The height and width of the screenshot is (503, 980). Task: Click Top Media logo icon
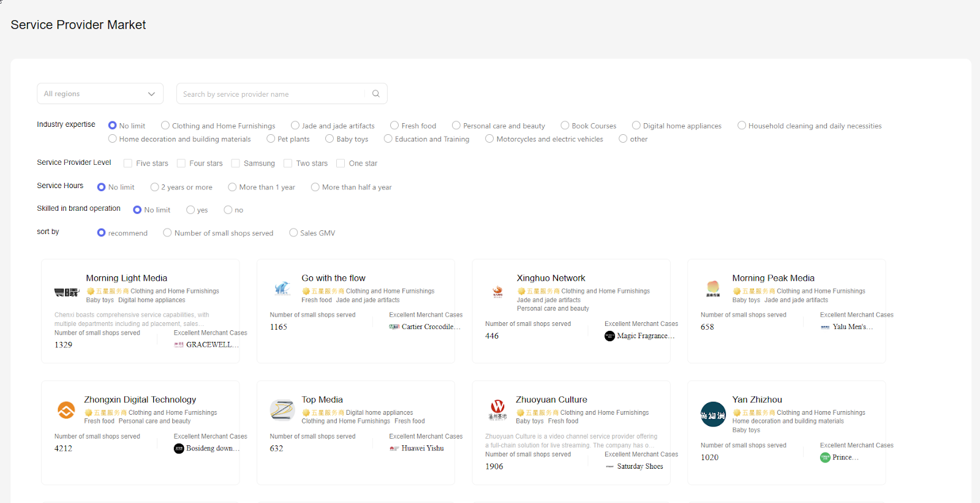(282, 410)
